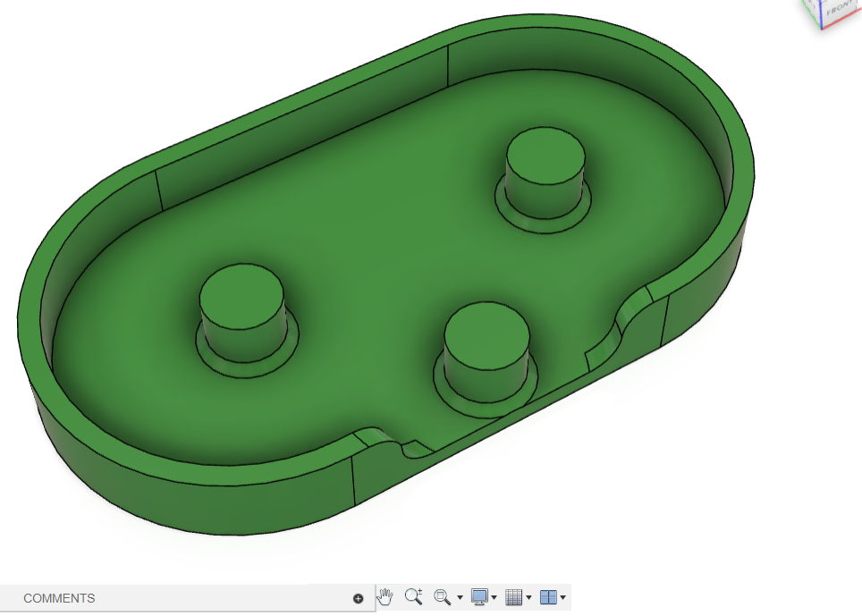
Task: Select the small notch in the bottom wall
Action: 393,442
